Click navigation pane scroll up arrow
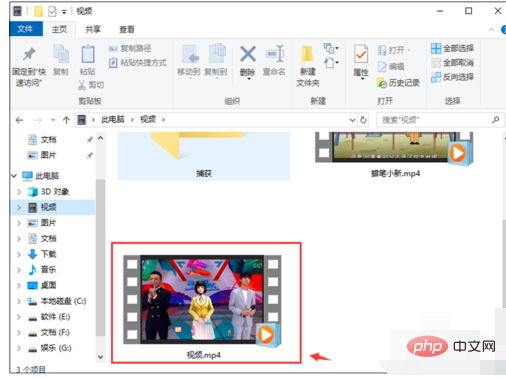 pyautogui.click(x=100, y=138)
